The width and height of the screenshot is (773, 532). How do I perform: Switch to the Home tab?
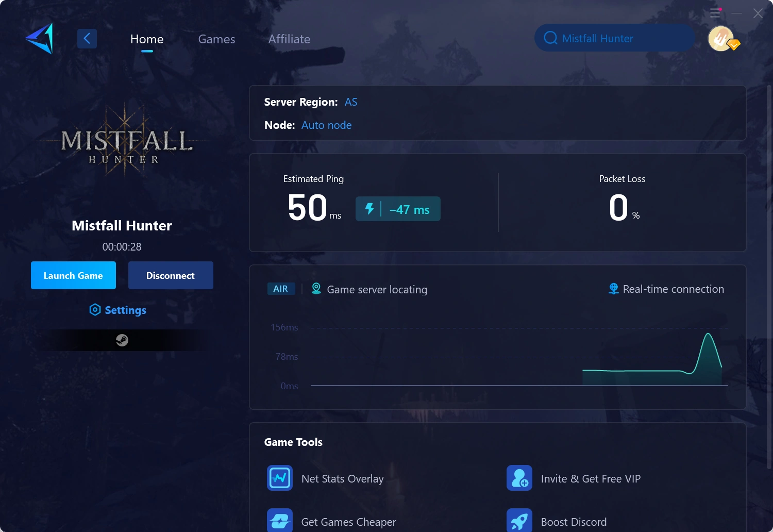click(x=147, y=39)
